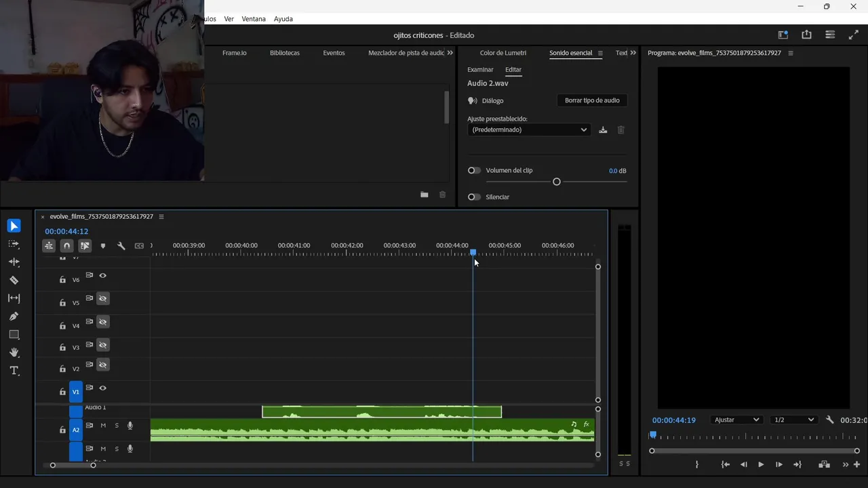The height and width of the screenshot is (488, 868).
Task: Click Mark Out brace in program monitor
Action: 696,465
